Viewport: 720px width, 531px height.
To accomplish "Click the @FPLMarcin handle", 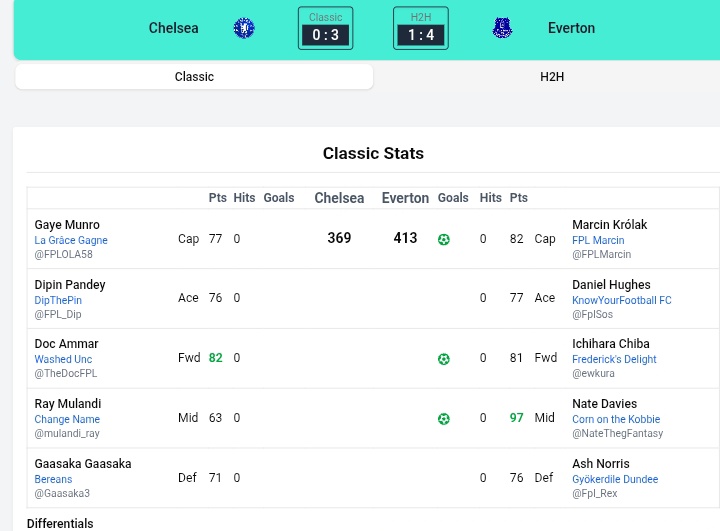I will click(x=602, y=254).
